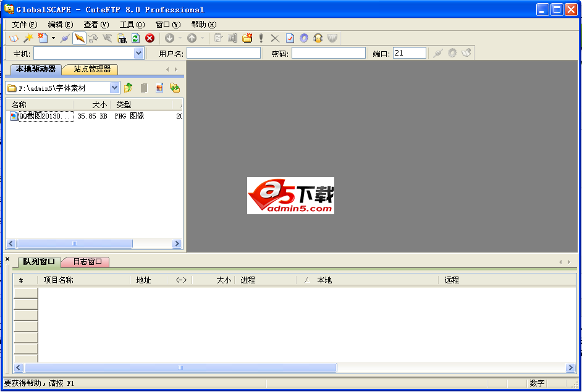The image size is (582, 392).
Task: Click local pane scrollbar right arrow
Action: pyautogui.click(x=177, y=244)
